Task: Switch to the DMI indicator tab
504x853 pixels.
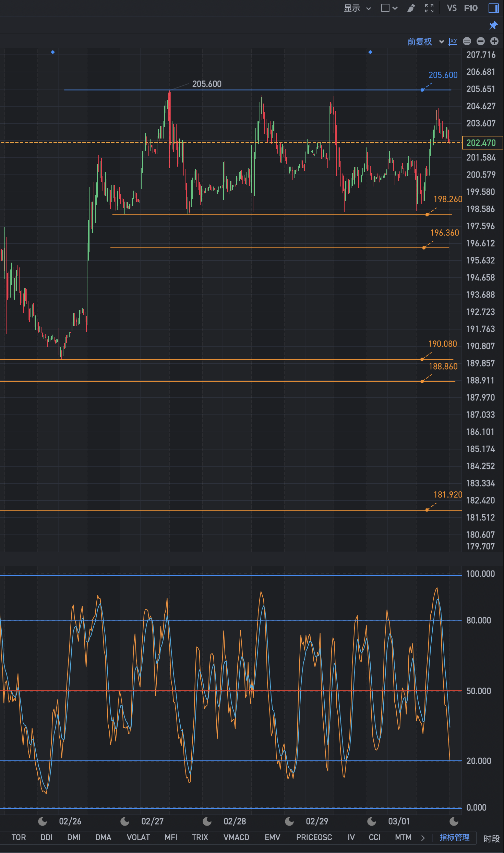Action: (x=74, y=837)
